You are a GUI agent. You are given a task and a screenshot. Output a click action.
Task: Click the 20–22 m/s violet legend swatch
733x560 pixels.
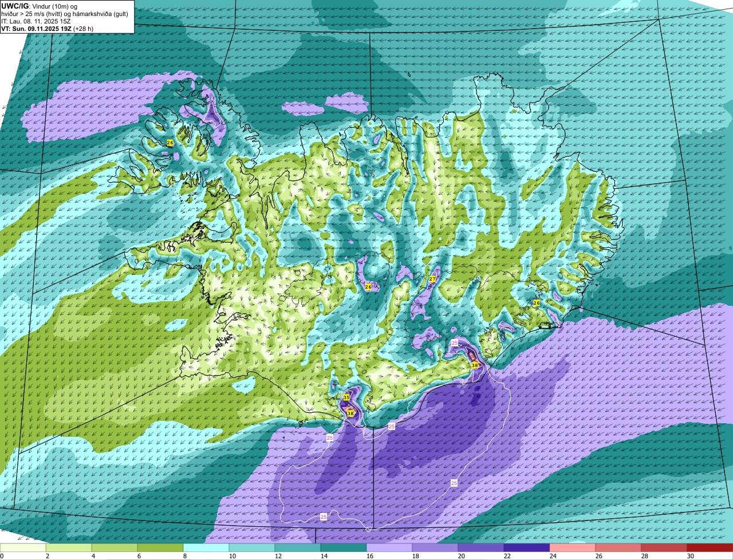(481, 548)
